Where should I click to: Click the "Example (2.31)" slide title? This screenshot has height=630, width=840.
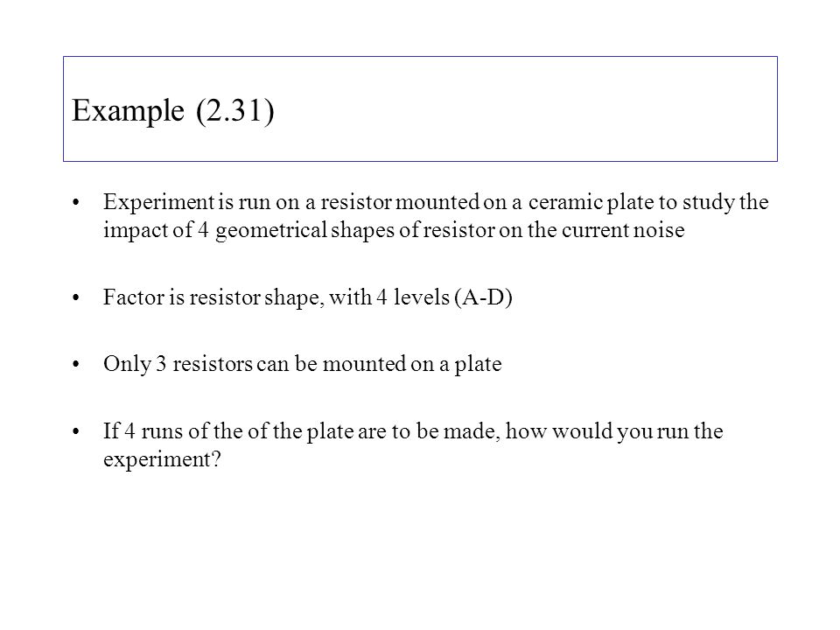[172, 111]
